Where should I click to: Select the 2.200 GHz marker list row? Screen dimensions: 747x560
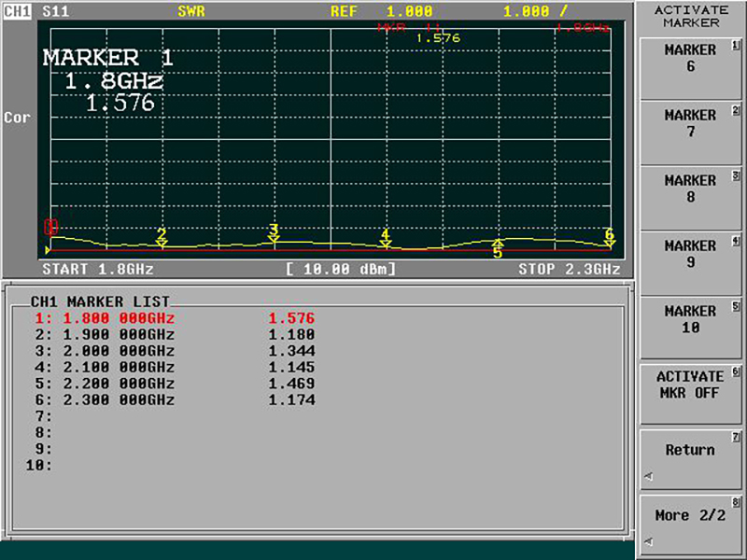(x=174, y=384)
